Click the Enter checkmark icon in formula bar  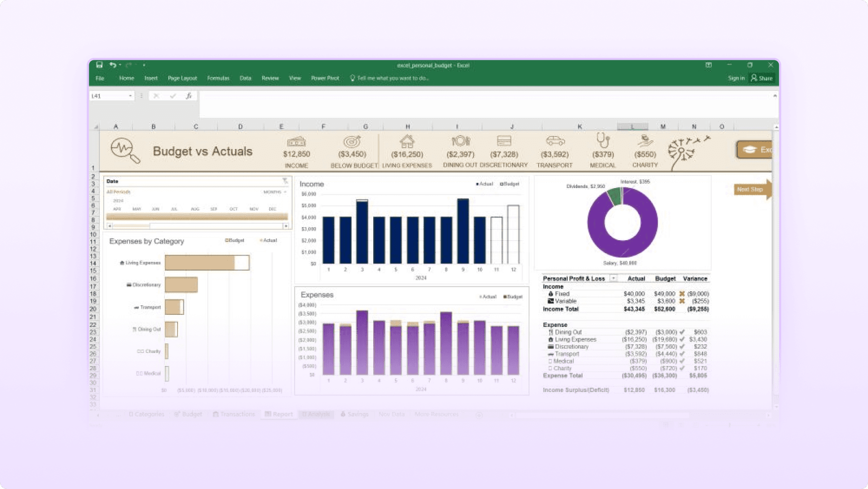[x=173, y=96]
